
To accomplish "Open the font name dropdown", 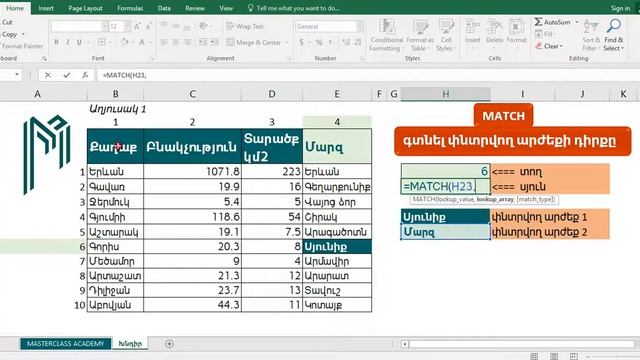I will (x=104, y=27).
